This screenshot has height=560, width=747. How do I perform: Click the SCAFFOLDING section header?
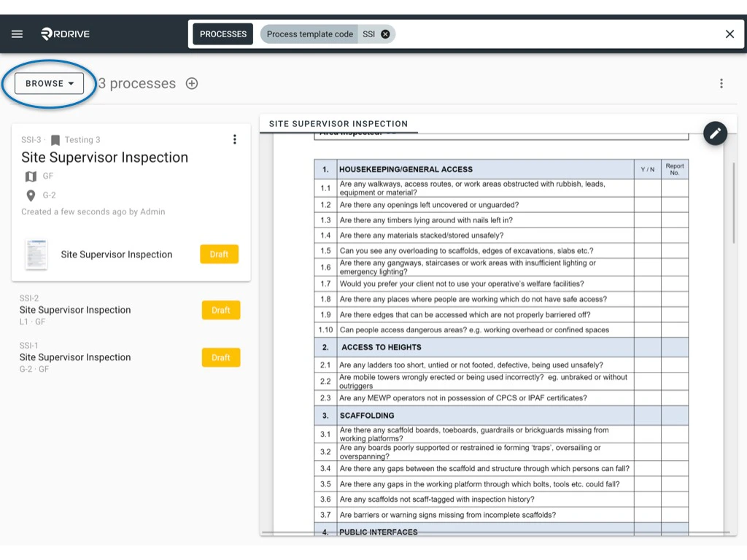pyautogui.click(x=485, y=416)
